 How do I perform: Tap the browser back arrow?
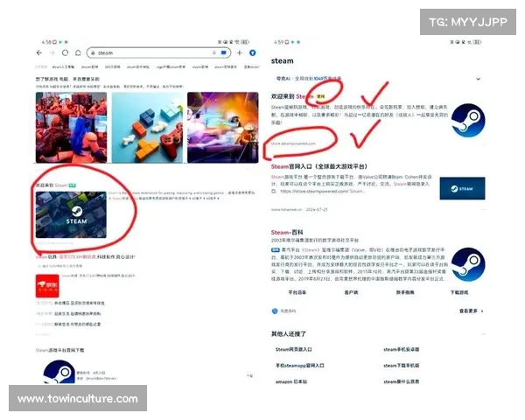pyautogui.click(x=39, y=52)
